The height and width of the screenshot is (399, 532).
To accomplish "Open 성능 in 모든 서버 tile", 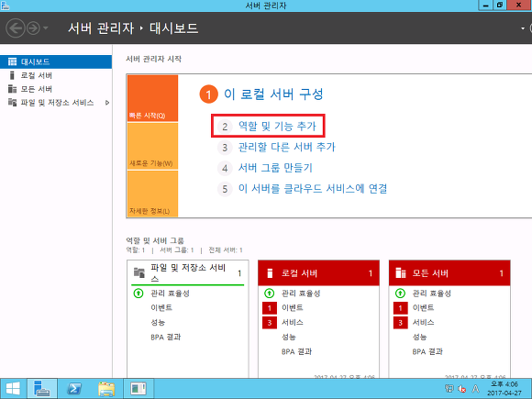I will (x=420, y=337).
